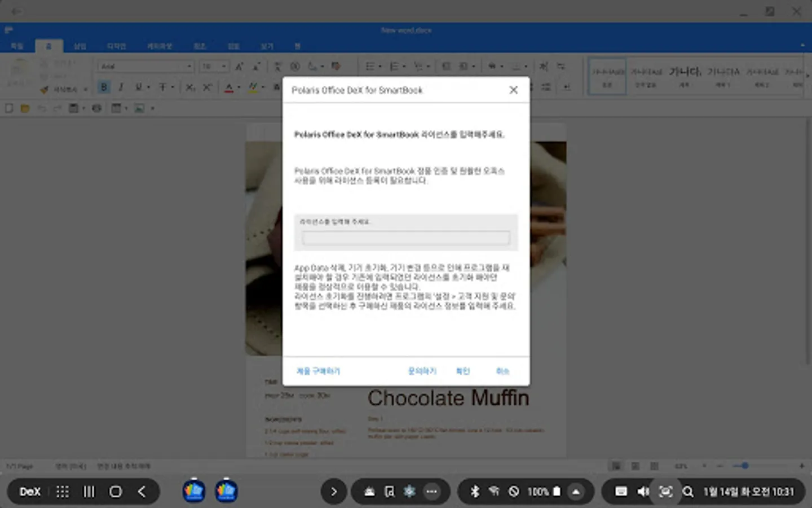Expand the underline style arrow
This screenshot has width=812, height=508.
pyautogui.click(x=149, y=87)
